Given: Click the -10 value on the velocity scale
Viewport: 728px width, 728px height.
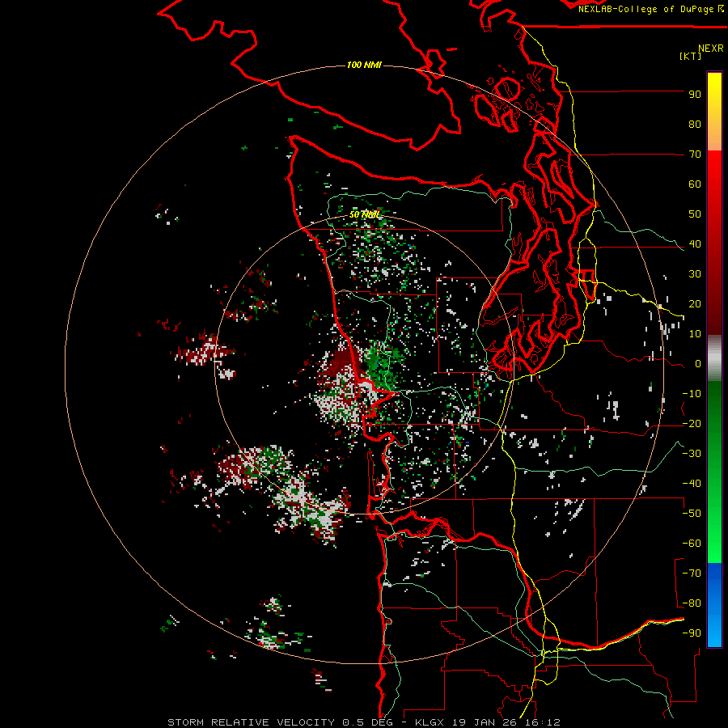Looking at the screenshot, I should [x=692, y=394].
